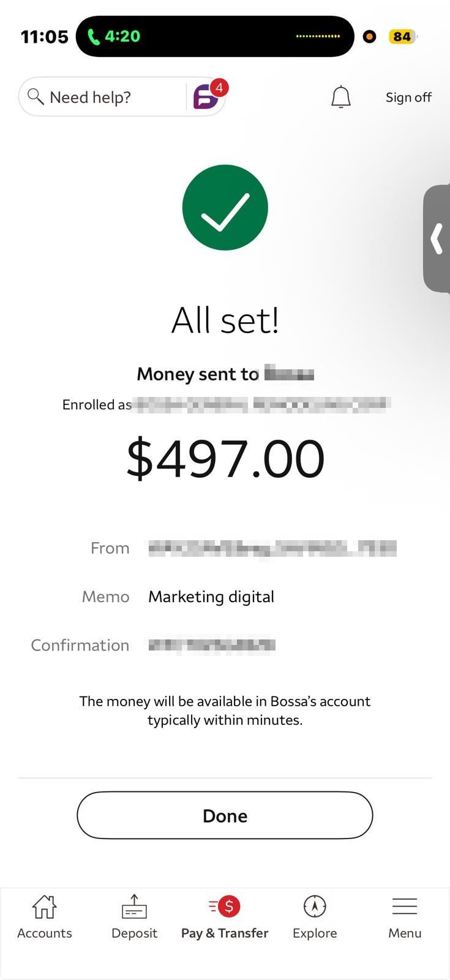The height and width of the screenshot is (980, 450).
Task: Tap the $497.00 amount text
Action: tap(225, 458)
